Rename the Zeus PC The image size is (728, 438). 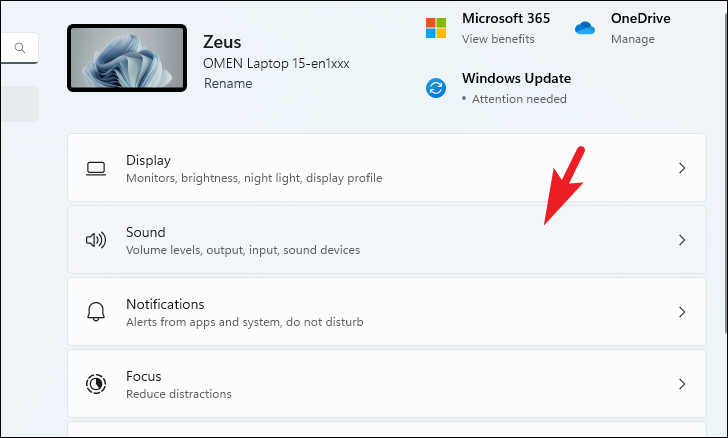[228, 84]
